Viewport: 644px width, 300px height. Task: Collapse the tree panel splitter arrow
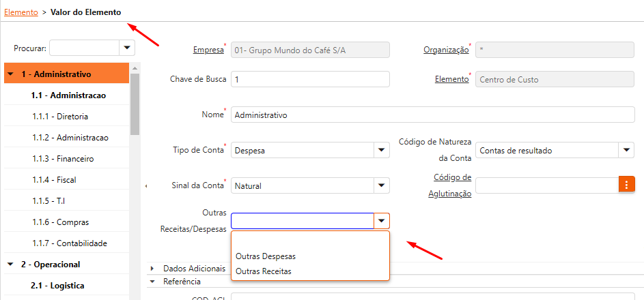coord(145,185)
